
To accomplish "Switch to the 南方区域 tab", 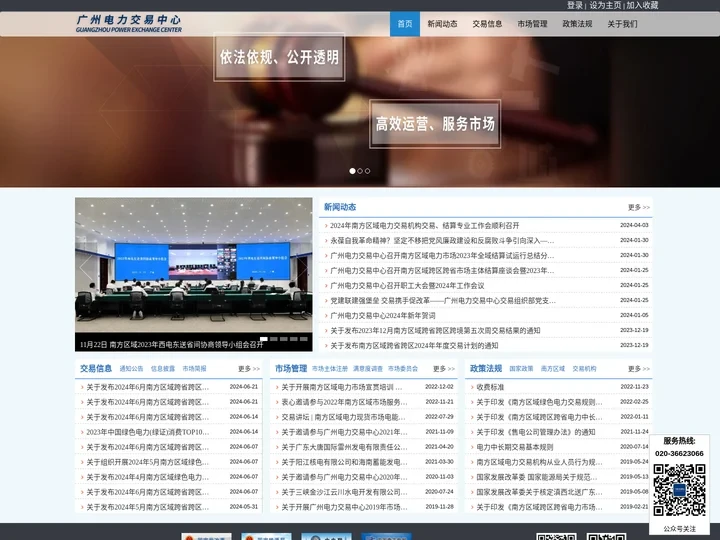I will coord(553,369).
